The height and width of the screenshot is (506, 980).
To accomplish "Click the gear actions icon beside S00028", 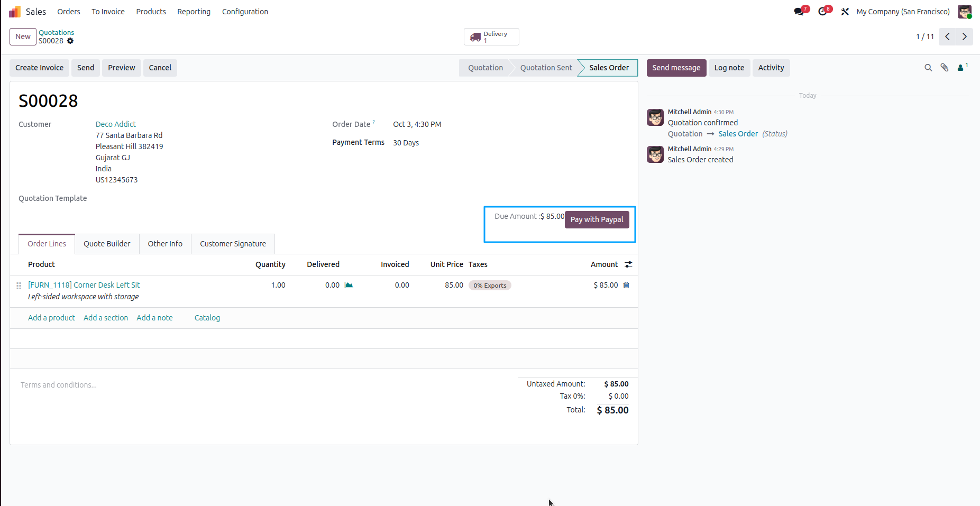I will click(70, 41).
